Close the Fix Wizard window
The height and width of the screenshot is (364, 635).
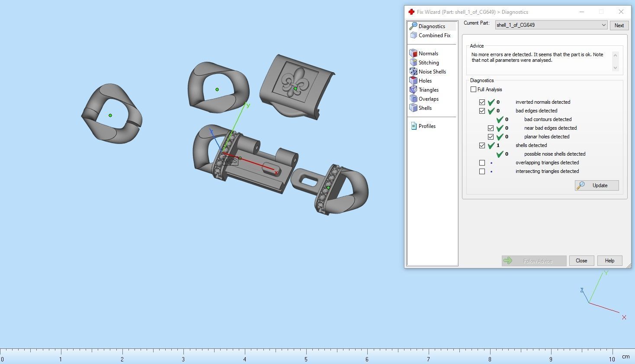tap(621, 12)
